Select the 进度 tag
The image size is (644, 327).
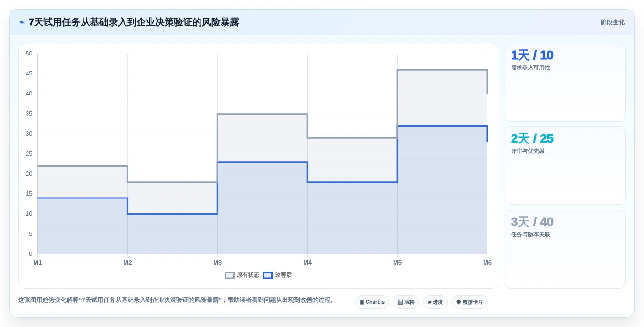point(435,302)
